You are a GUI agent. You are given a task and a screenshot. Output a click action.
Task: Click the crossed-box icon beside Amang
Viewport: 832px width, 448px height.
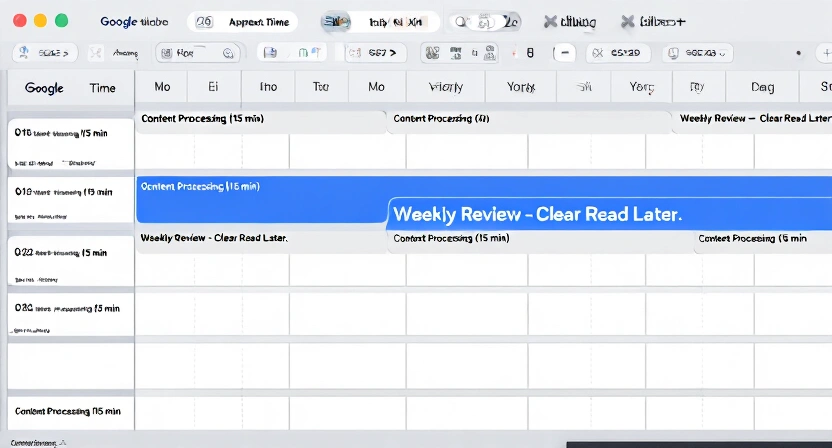pos(96,53)
